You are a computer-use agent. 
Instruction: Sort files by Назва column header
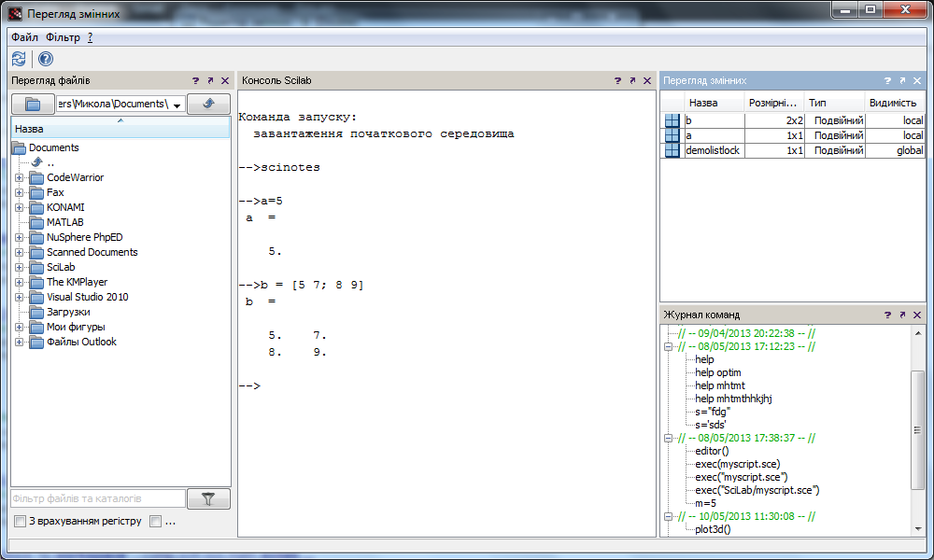pos(120,128)
